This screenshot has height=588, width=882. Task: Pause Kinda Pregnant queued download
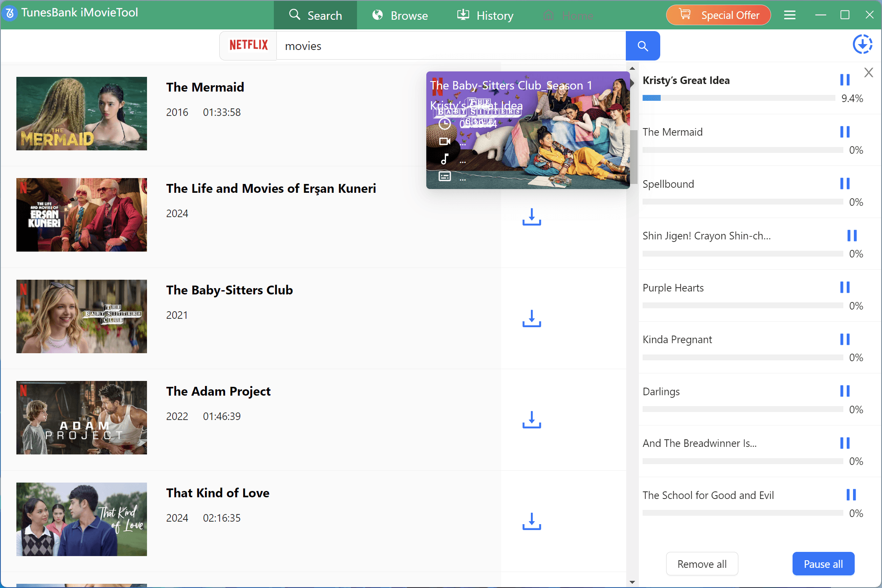click(845, 339)
